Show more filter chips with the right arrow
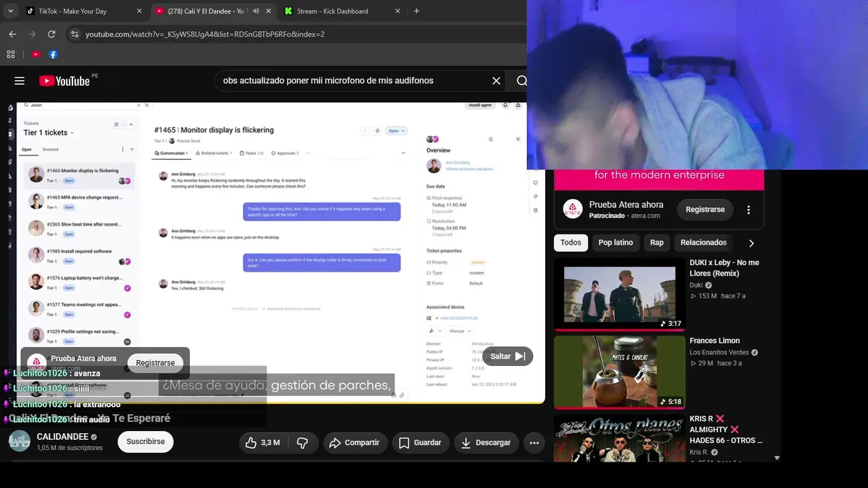 click(x=751, y=243)
